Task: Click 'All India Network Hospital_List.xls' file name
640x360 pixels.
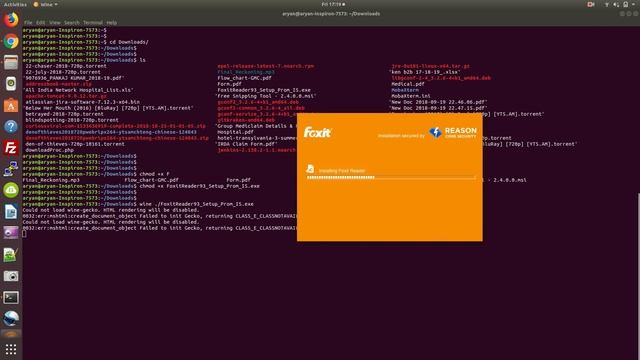Action: pyautogui.click(x=78, y=90)
